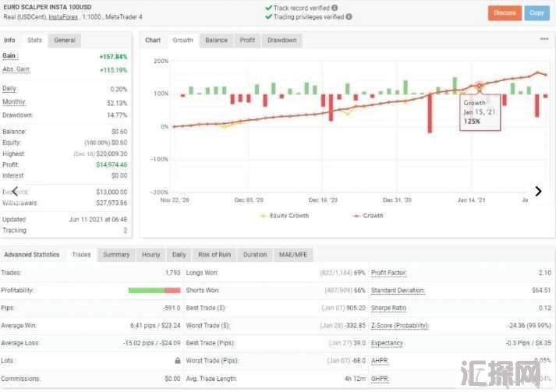
Task: Click the Trading privileges verified info icon
Action: point(348,16)
